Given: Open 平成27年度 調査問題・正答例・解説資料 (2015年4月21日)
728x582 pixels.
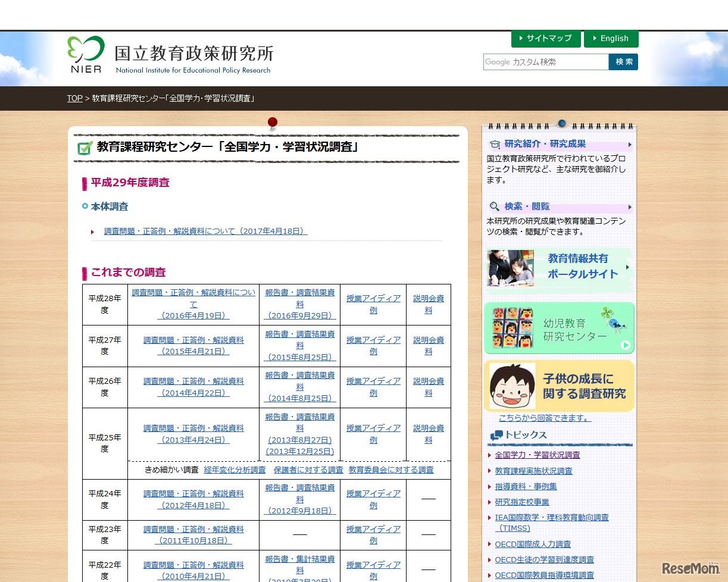Looking at the screenshot, I should [x=193, y=346].
